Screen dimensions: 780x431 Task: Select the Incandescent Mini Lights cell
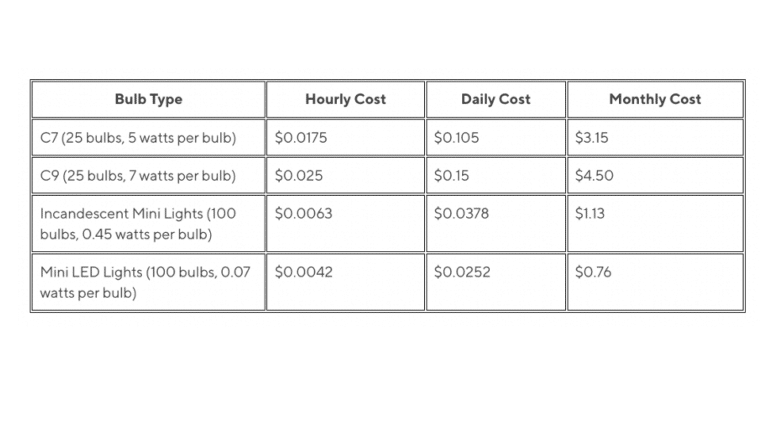[x=138, y=223]
